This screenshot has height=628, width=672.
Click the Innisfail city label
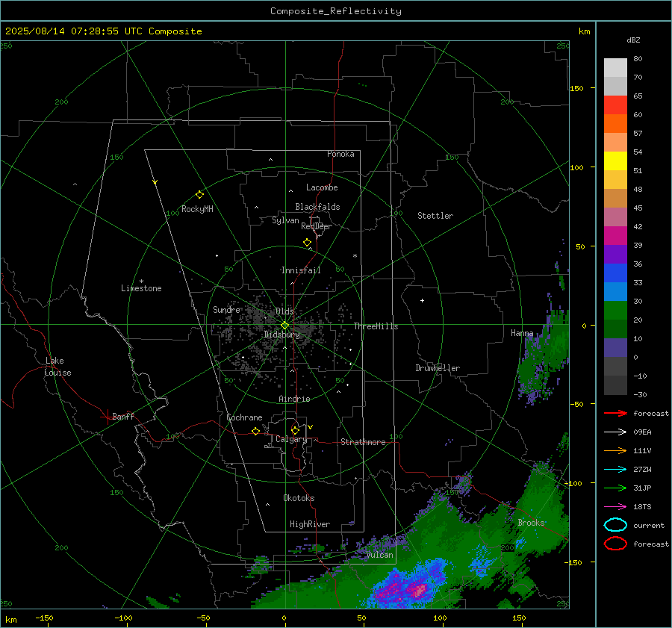tap(301, 270)
